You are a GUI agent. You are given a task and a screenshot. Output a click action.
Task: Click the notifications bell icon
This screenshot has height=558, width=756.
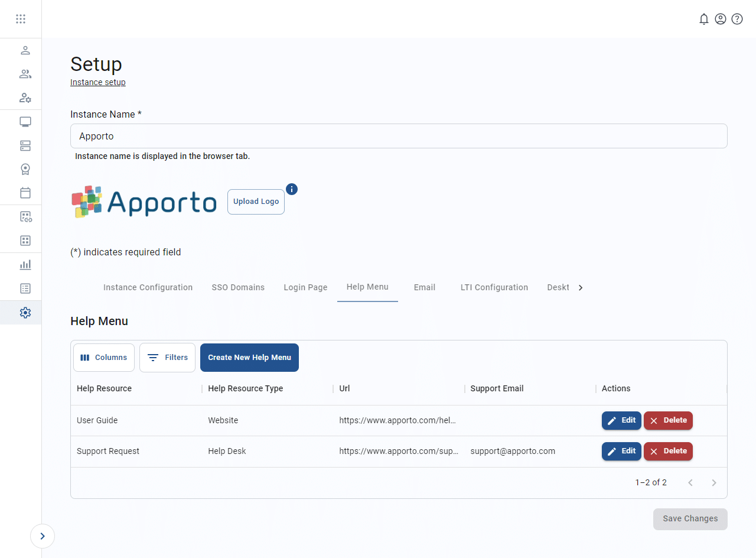(703, 19)
